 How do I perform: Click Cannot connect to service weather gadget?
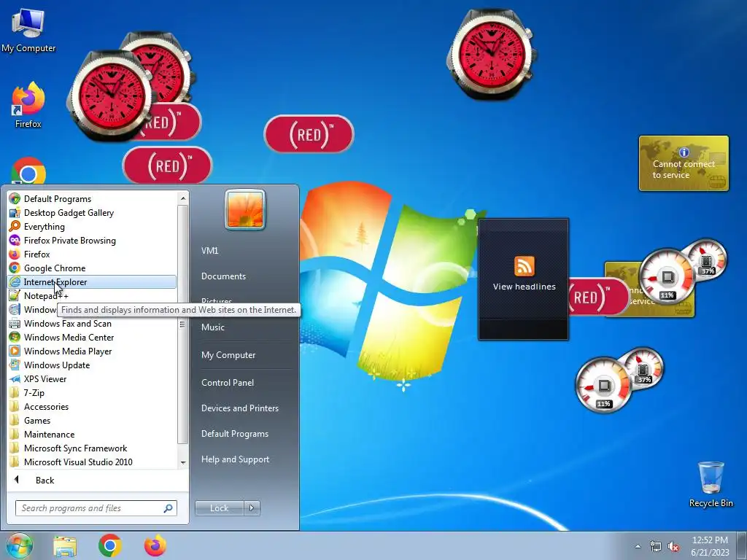pos(684,163)
